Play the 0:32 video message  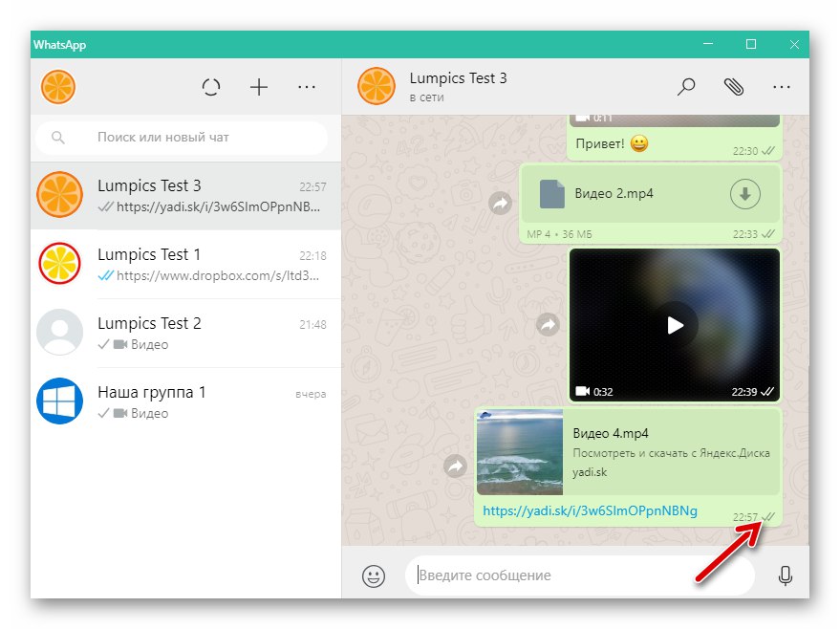point(675,325)
